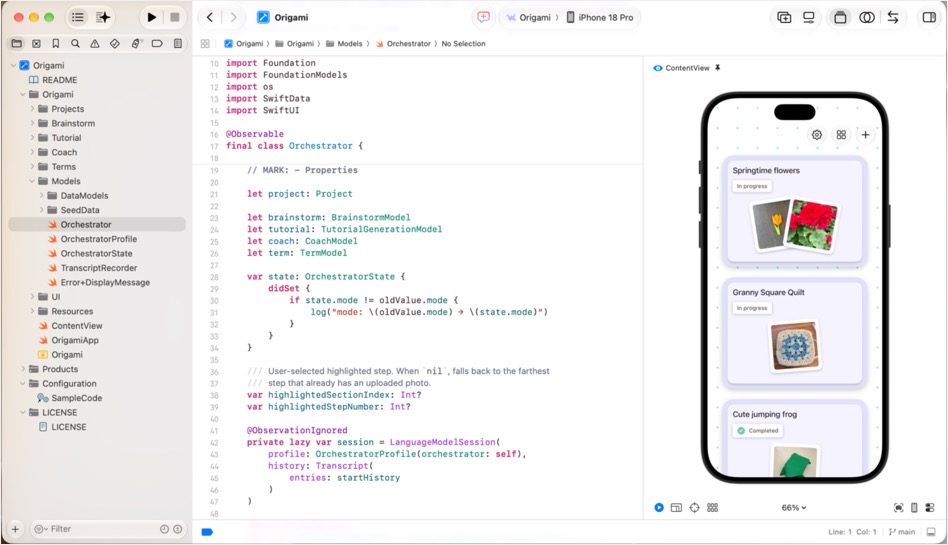This screenshot has width=948, height=545.
Task: Open the related items grid menu
Action: click(205, 44)
